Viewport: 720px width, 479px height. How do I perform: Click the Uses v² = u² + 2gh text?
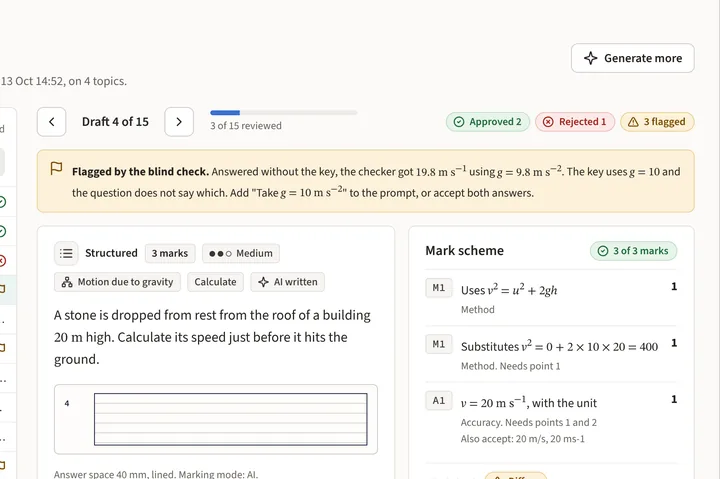tap(509, 290)
